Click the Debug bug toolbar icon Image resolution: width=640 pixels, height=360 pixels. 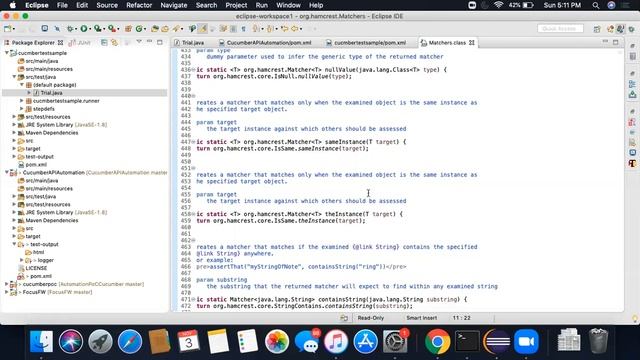point(70,29)
